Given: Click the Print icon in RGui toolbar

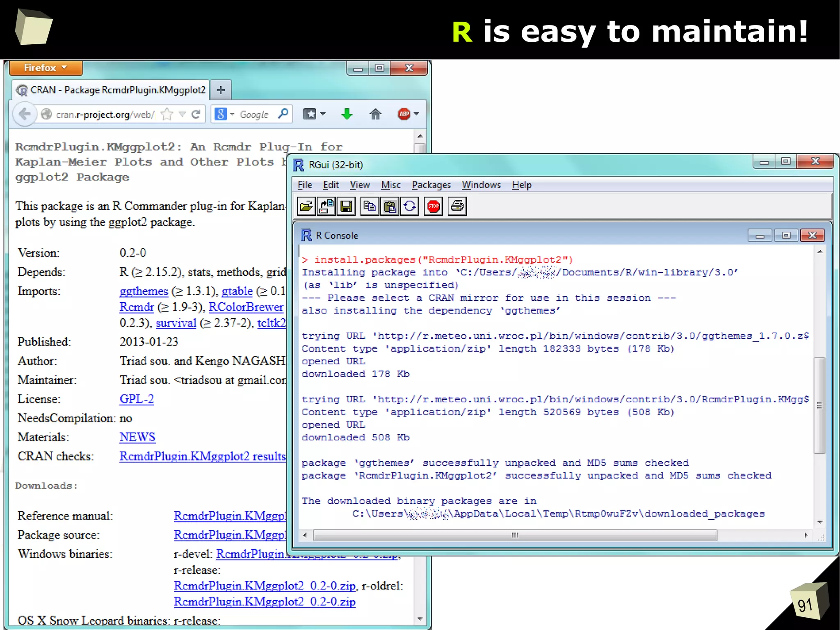Looking at the screenshot, I should (457, 206).
